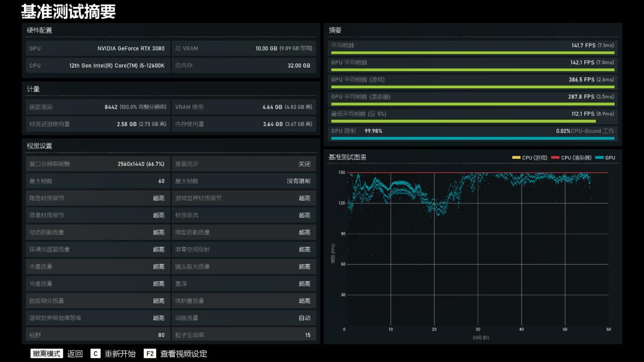Viewport: 644px width, 362px height.
Task: Select the 硬件配置 panel header
Action: tap(41, 31)
